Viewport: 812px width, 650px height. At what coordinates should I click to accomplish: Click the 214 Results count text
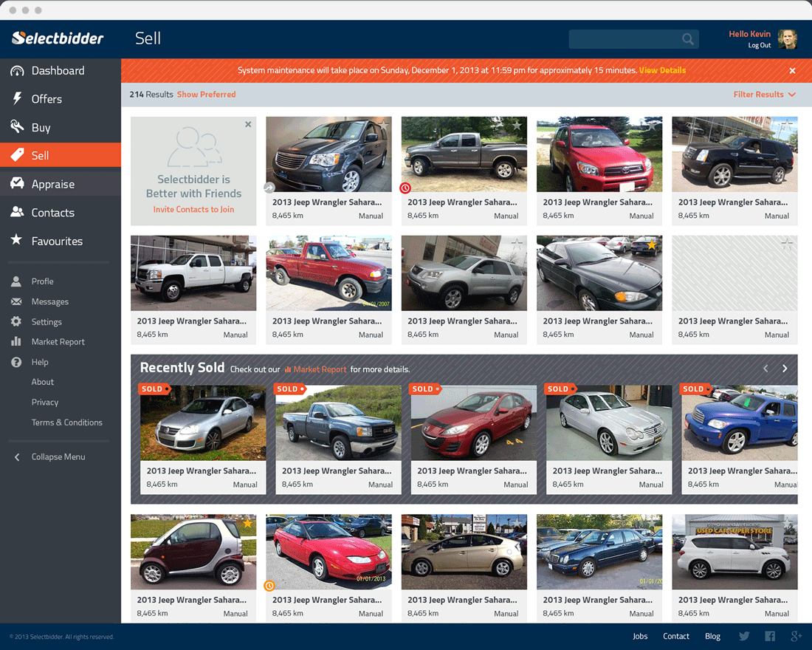(151, 95)
